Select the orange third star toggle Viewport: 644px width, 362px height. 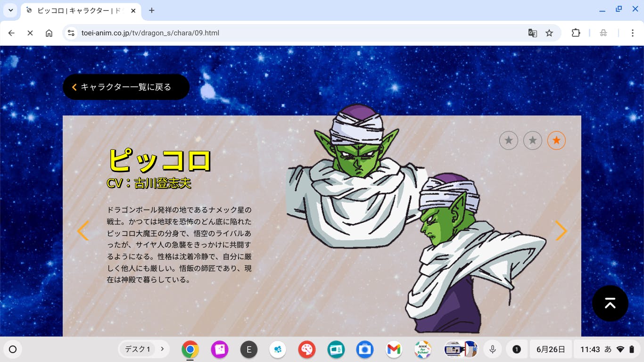pyautogui.click(x=556, y=140)
